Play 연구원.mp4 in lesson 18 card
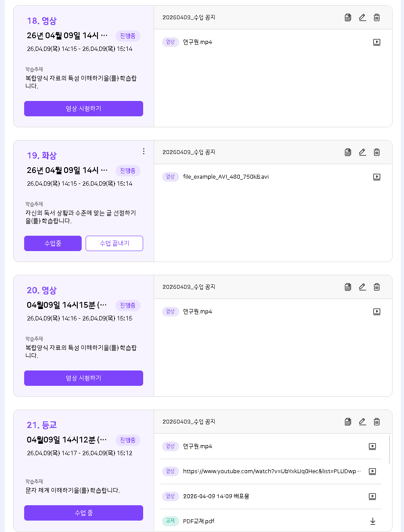The width and height of the screenshot is (404, 532). click(376, 42)
